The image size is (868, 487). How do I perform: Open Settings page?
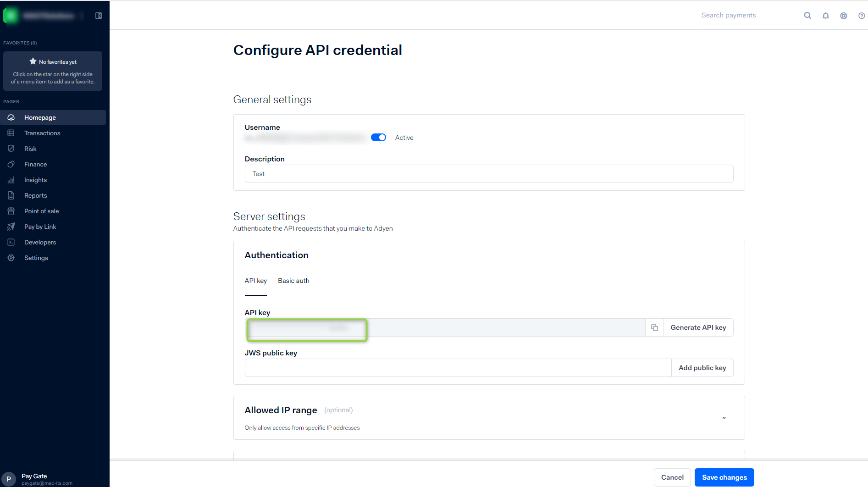(x=53, y=258)
